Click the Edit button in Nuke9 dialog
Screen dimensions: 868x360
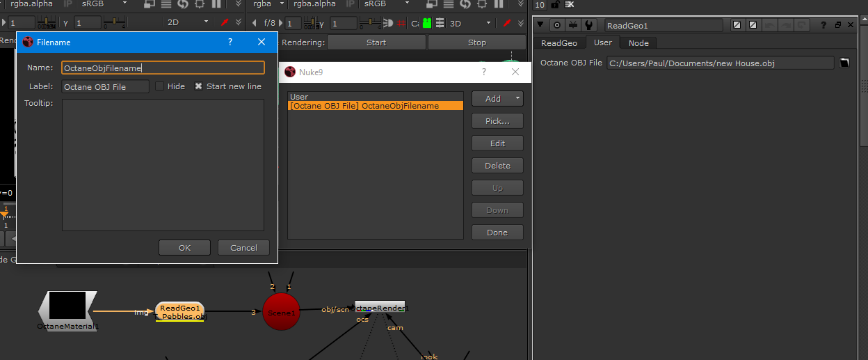tap(497, 143)
